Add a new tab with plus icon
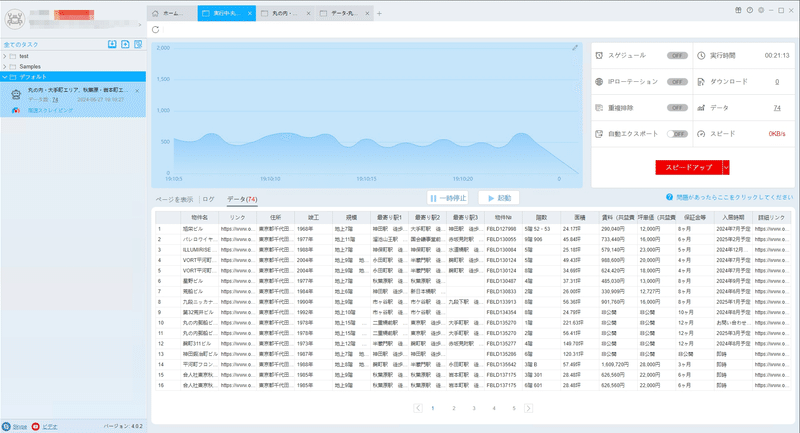This screenshot has height=433, width=800. [379, 14]
